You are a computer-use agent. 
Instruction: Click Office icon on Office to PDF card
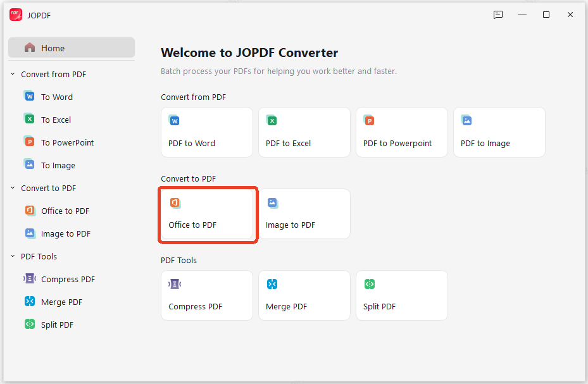click(x=175, y=202)
